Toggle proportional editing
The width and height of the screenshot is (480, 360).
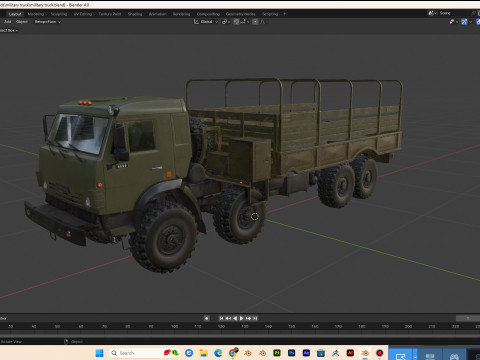pyautogui.click(x=255, y=22)
